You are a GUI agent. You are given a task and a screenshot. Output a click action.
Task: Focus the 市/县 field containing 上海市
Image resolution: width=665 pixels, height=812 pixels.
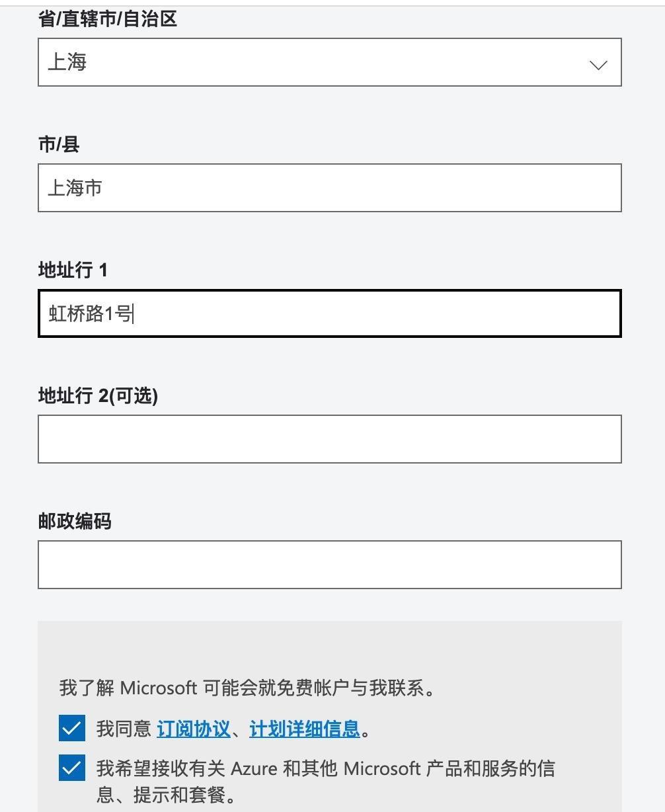tap(329, 188)
